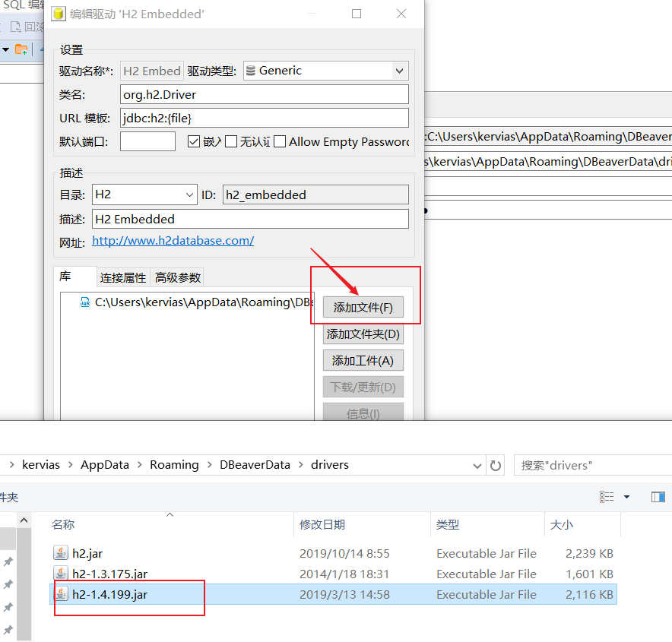
Task: Click the driver dialog title database icon
Action: pyautogui.click(x=59, y=14)
